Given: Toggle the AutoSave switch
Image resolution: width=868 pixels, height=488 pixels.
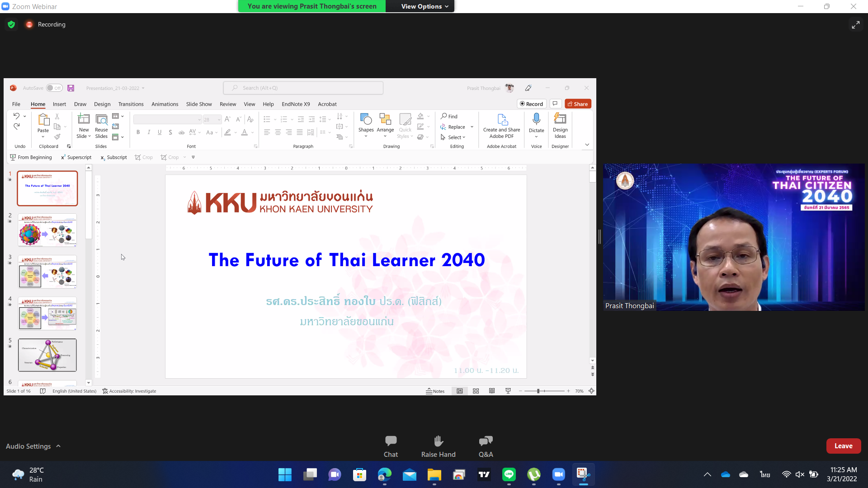Looking at the screenshot, I should click(54, 88).
